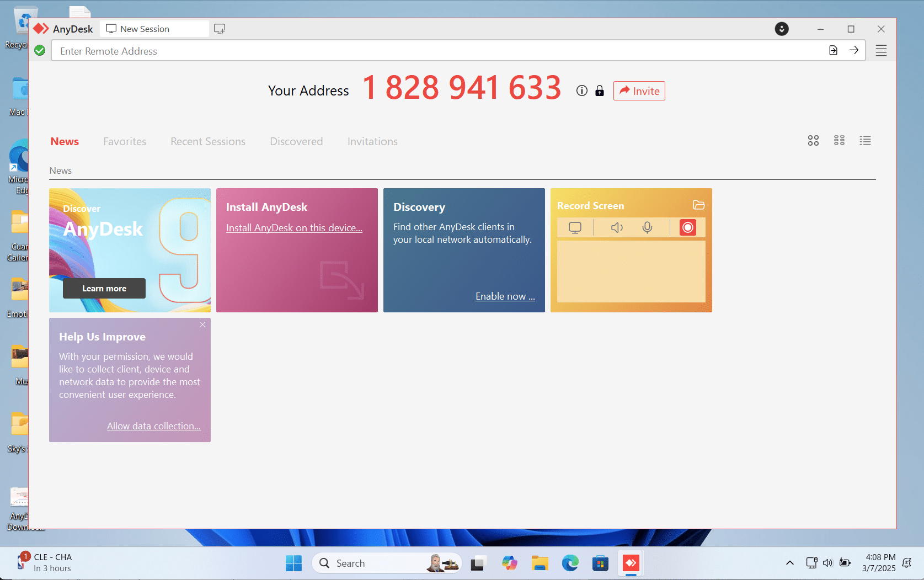Open the Discovered tab
The width and height of the screenshot is (924, 580).
click(296, 141)
